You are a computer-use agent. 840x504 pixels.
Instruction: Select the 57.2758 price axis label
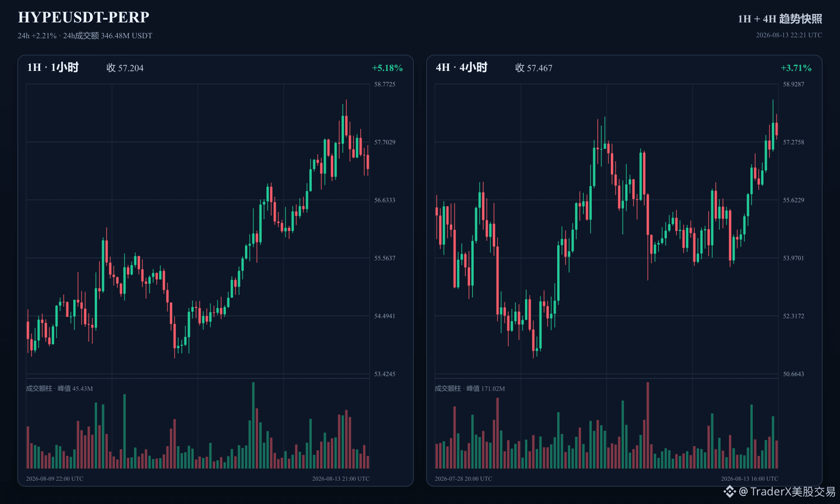coord(793,142)
